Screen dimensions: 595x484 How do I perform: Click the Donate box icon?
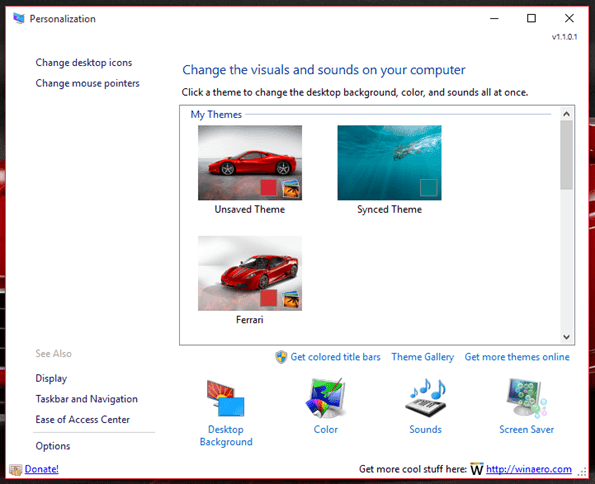(16, 470)
